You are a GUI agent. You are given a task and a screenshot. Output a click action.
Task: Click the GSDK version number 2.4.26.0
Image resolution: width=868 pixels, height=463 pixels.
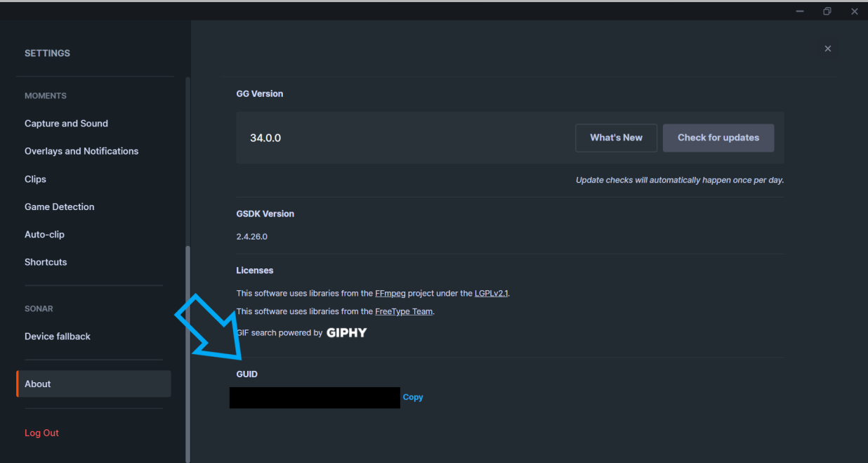click(x=252, y=237)
